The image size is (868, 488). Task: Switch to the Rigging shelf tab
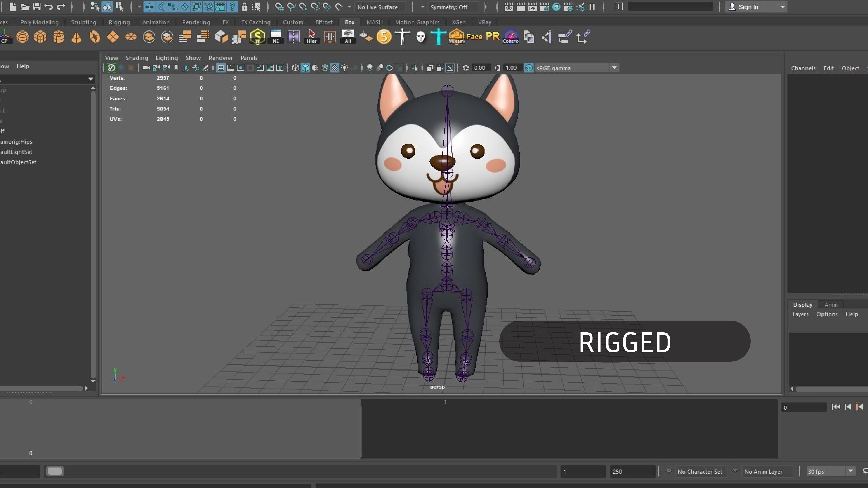point(119,22)
